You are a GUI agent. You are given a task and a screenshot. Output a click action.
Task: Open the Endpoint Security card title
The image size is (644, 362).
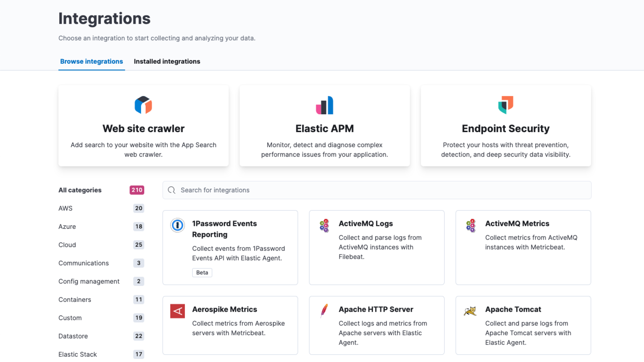pos(506,128)
